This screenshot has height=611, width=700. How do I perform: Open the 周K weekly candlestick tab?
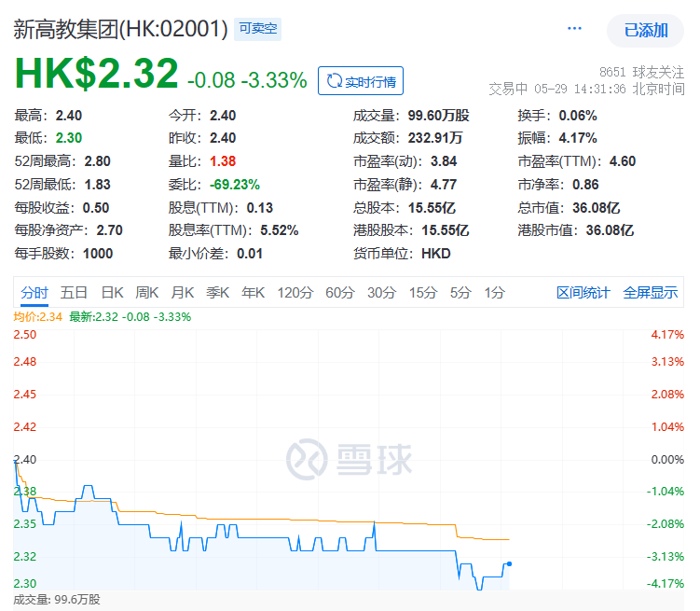[x=147, y=293]
